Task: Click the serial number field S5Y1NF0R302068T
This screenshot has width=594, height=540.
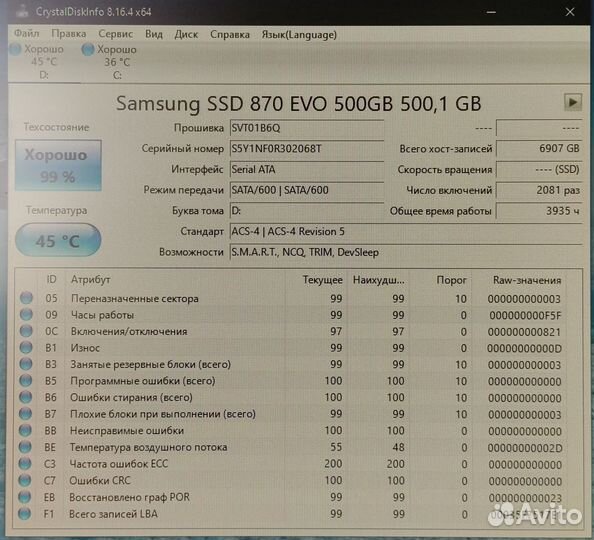Action: pos(307,149)
